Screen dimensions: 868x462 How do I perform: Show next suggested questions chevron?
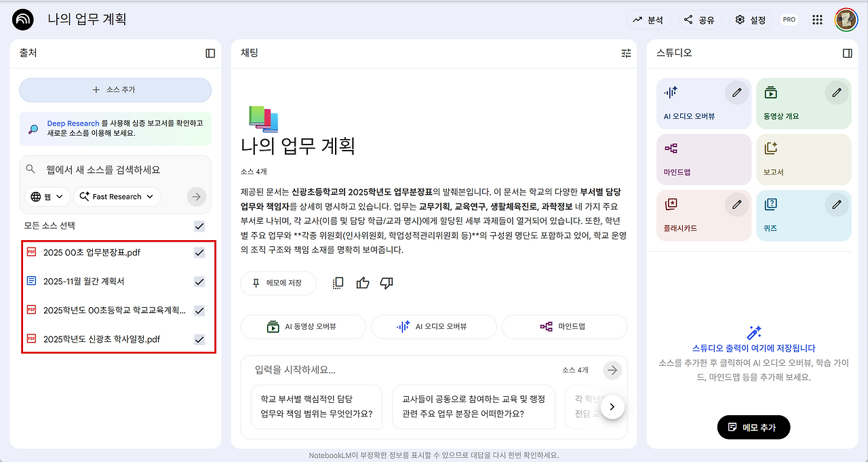(x=612, y=406)
